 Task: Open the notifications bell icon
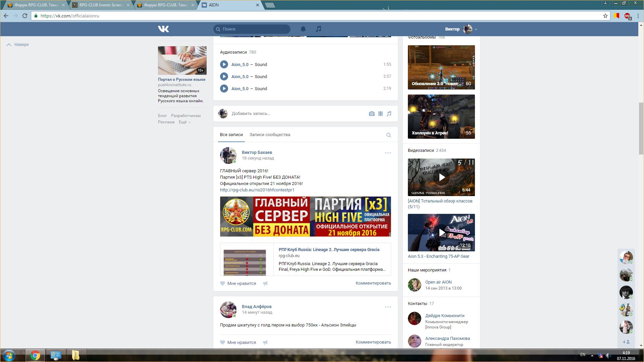point(303,29)
